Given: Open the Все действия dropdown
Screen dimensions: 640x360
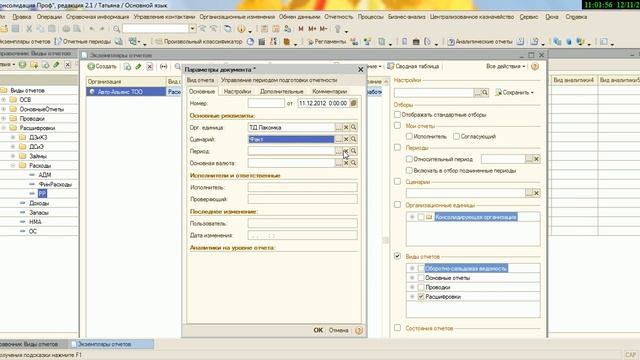Looking at the screenshot, I should point(505,66).
